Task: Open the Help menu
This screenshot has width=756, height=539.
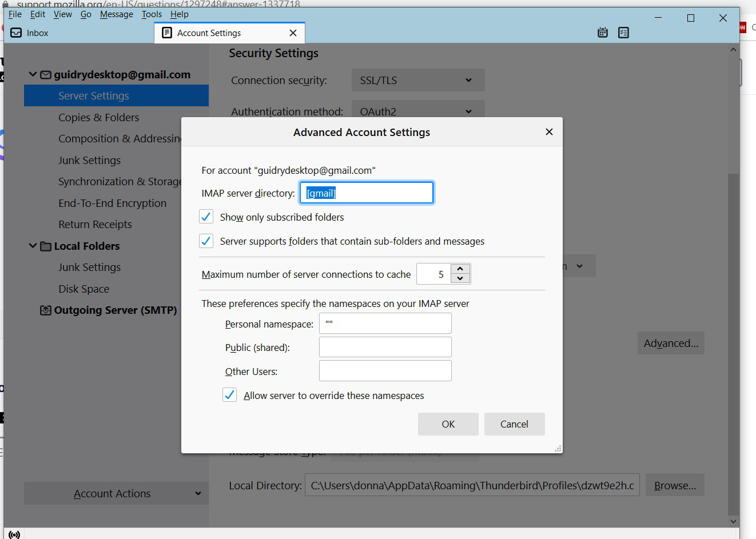Action: [x=180, y=14]
